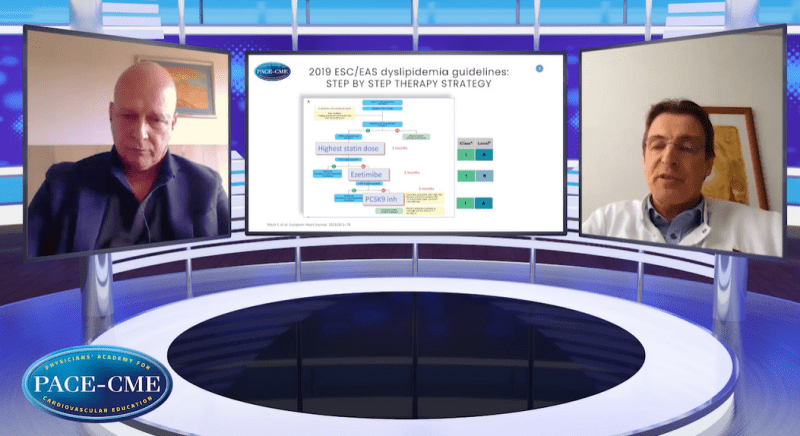Click the green class cell beside "PCSK9 inh"

tap(466, 203)
